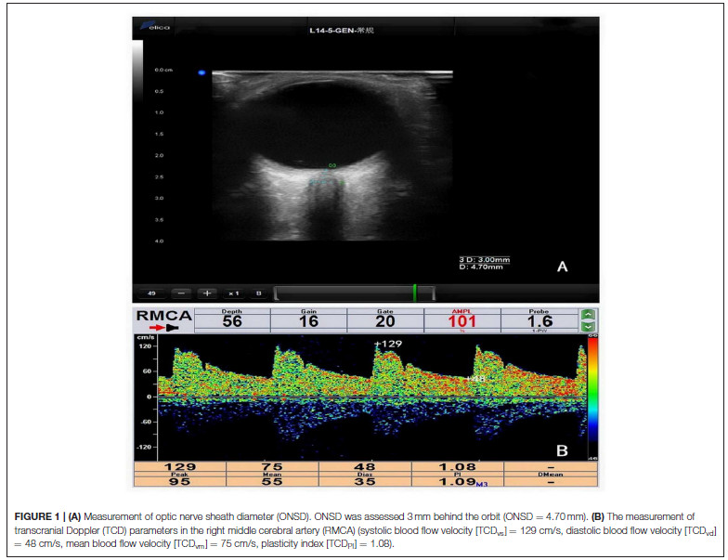The image size is (728, 560).
Task: Click the 49 frame counter box
Action: (151, 293)
